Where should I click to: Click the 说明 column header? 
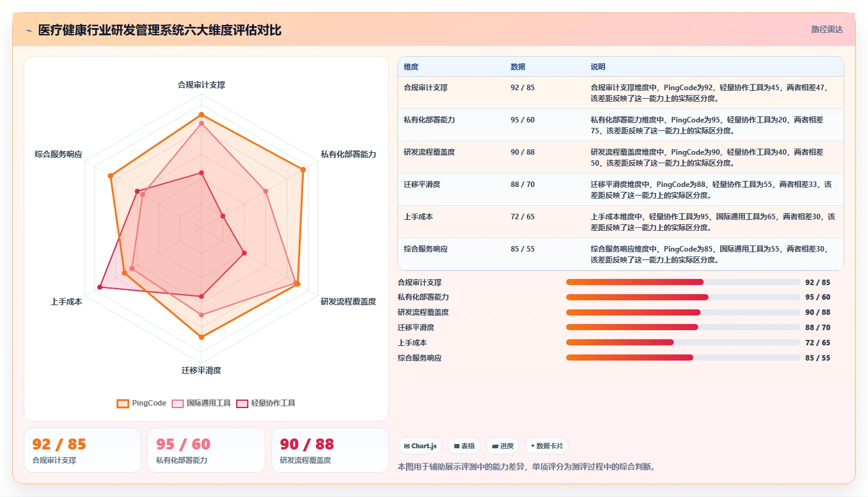598,67
